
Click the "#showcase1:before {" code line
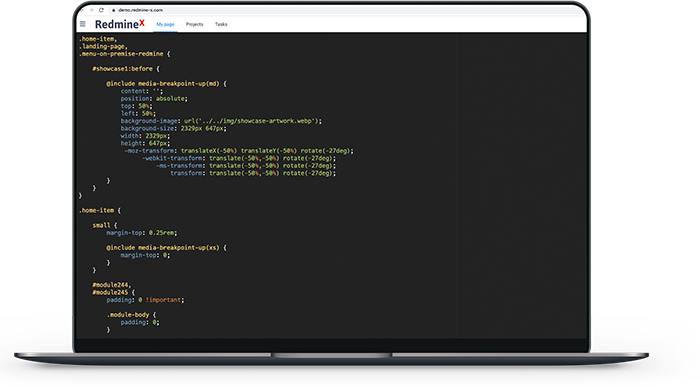(126, 69)
